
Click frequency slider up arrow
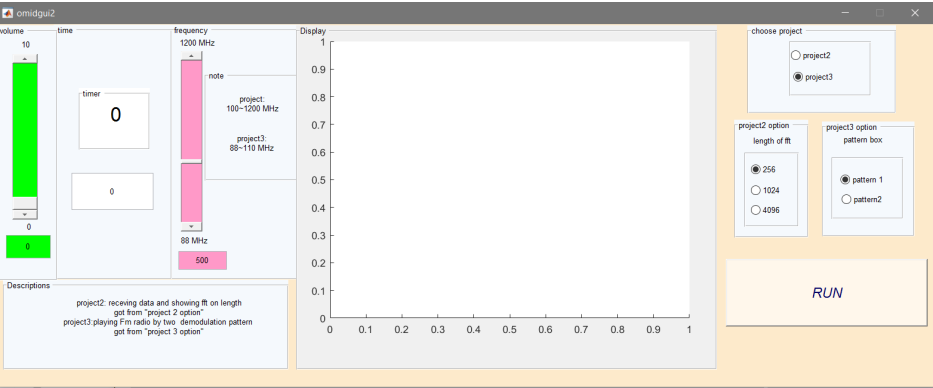point(192,55)
